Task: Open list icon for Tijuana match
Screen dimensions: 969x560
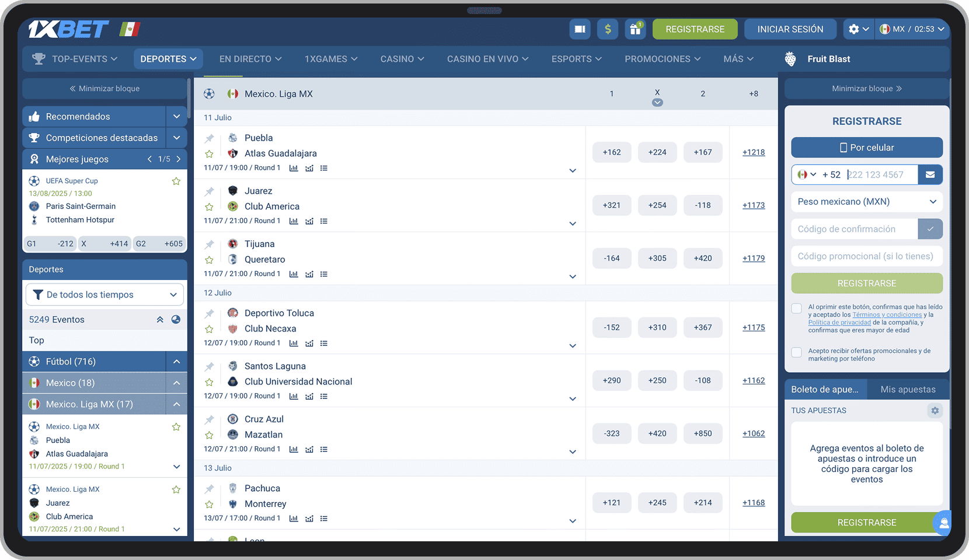Action: pos(324,274)
